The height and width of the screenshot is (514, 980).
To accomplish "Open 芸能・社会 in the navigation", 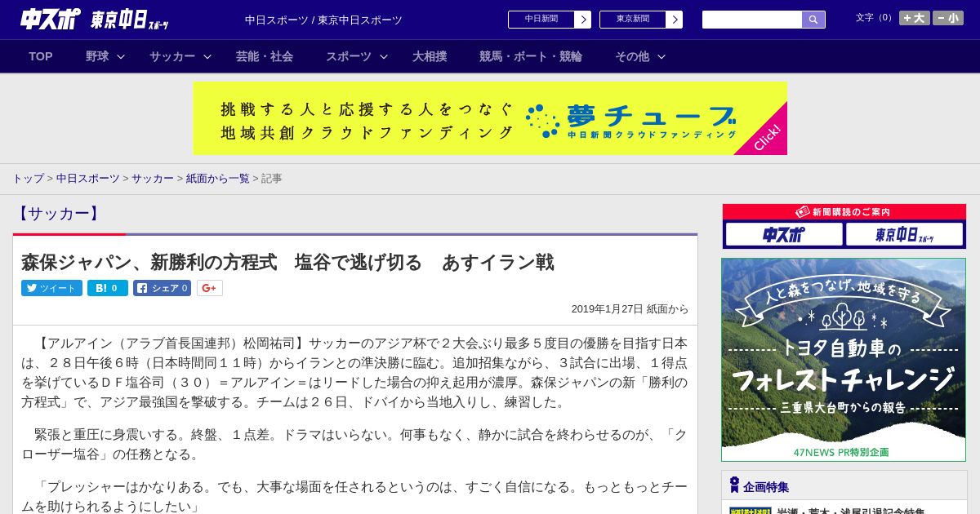I will (x=265, y=56).
